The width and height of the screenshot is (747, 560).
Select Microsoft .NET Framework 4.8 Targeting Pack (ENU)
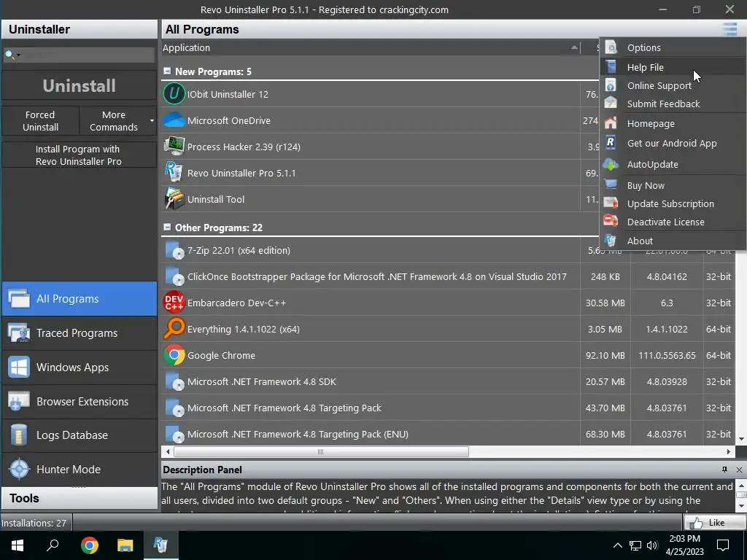[x=448, y=434]
